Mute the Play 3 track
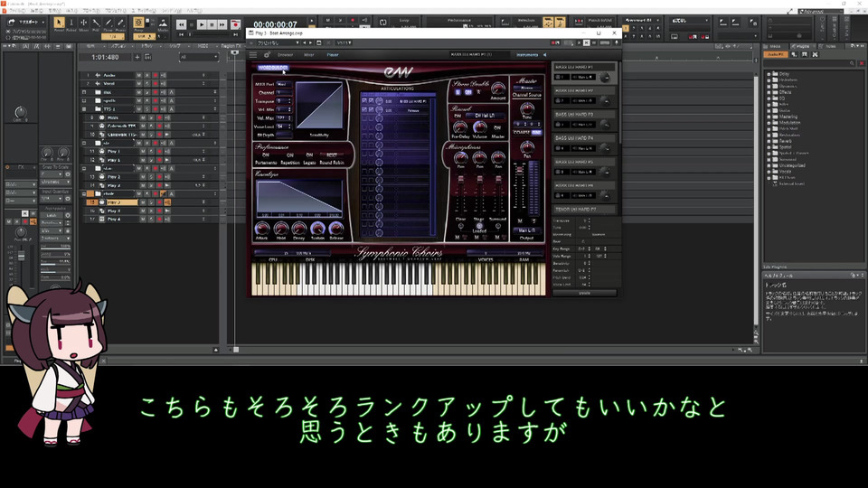 (144, 202)
